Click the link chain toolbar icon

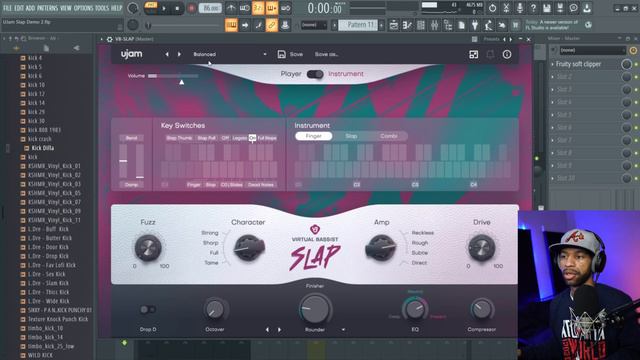click(272, 25)
